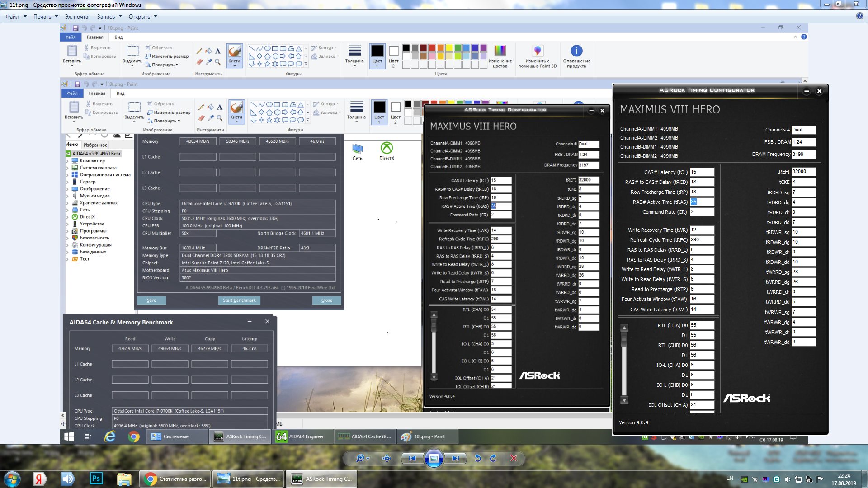Screen dimensions: 868x488
Task: Rotate the photo clockwise
Action: [x=493, y=458]
